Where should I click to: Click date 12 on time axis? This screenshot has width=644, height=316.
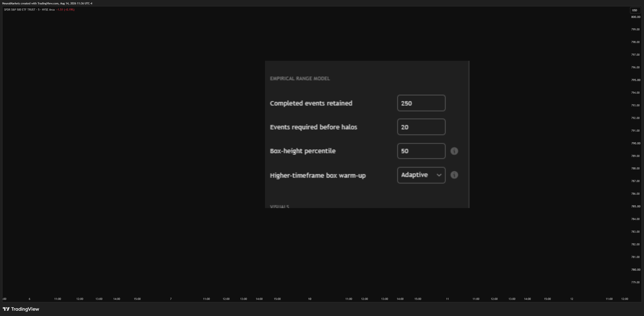[571, 299]
